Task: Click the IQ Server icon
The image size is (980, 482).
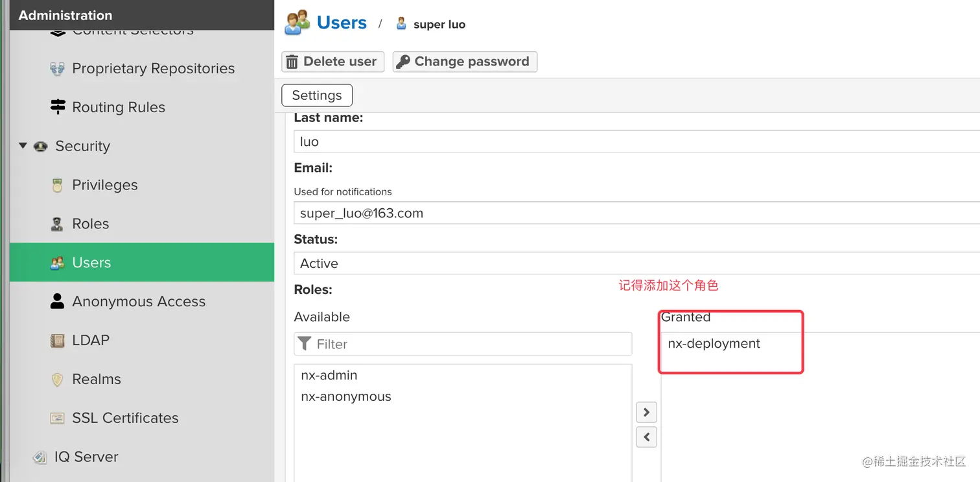Action: (40, 457)
